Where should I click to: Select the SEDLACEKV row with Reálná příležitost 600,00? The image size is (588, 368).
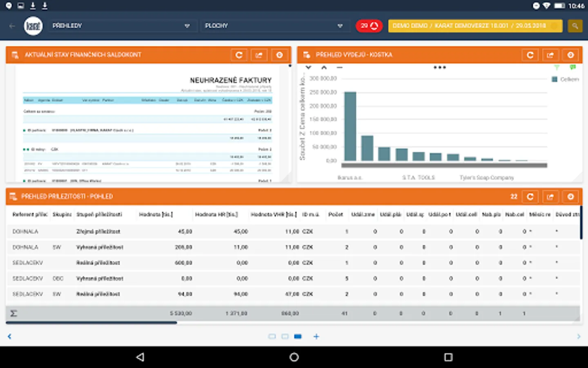[163, 263]
